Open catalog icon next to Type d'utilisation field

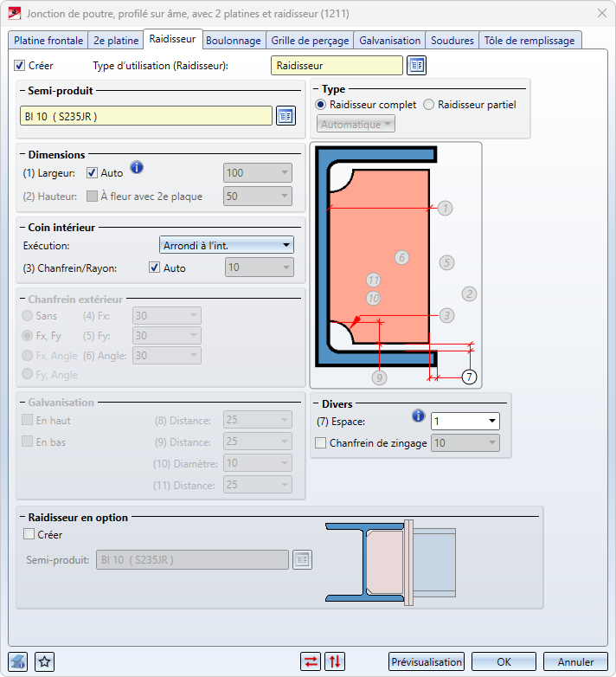pyautogui.click(x=417, y=66)
